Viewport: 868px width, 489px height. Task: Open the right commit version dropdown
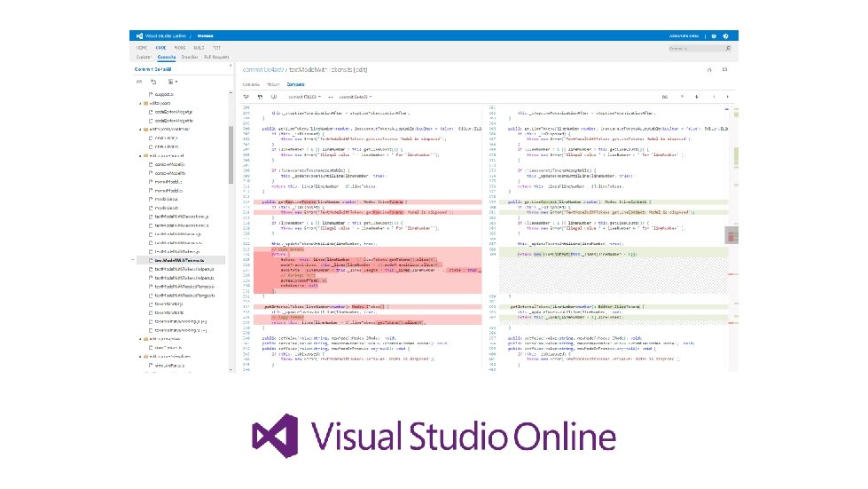pos(356,97)
